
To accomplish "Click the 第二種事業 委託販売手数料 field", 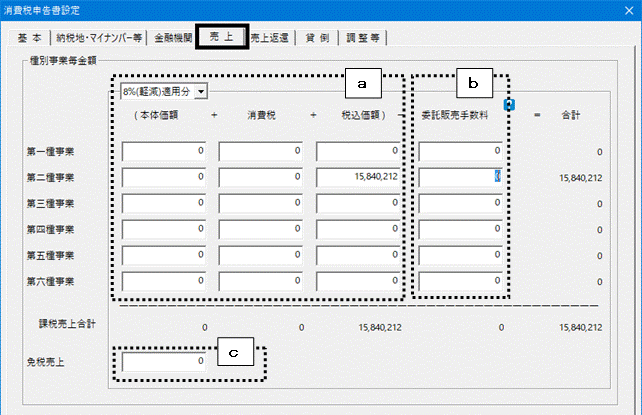I will pos(460,177).
